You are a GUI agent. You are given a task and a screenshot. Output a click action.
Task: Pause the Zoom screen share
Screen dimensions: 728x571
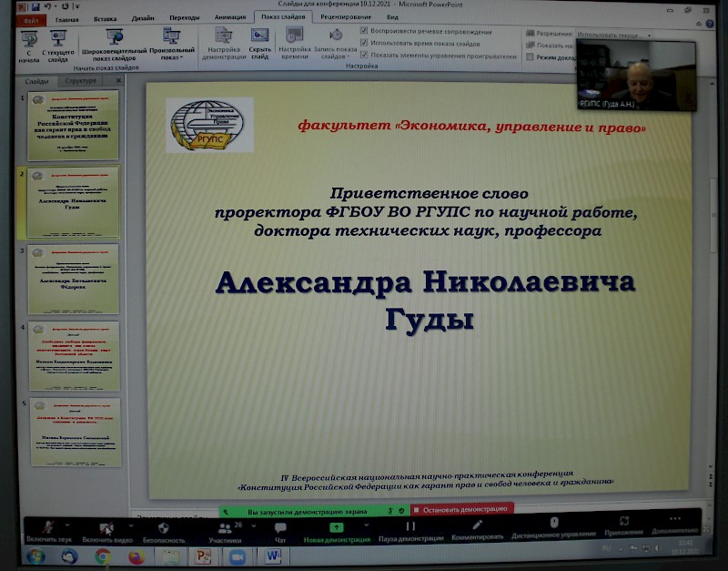coord(410,529)
